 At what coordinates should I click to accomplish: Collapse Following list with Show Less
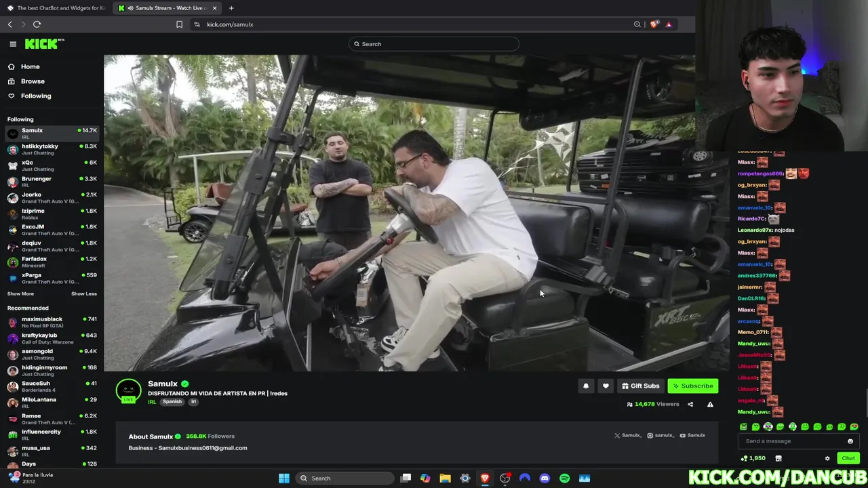84,293
